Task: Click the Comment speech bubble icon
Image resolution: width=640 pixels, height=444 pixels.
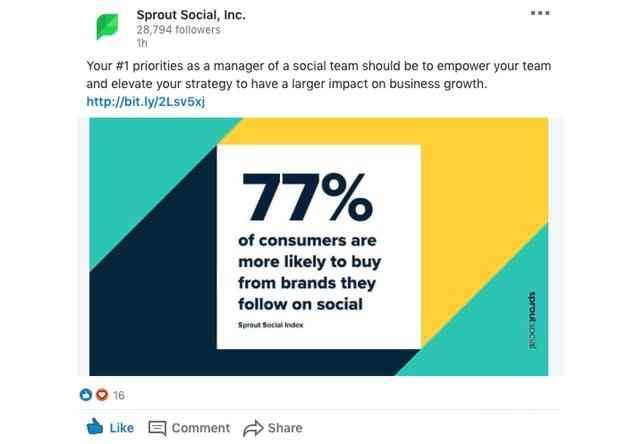Action: (157, 428)
